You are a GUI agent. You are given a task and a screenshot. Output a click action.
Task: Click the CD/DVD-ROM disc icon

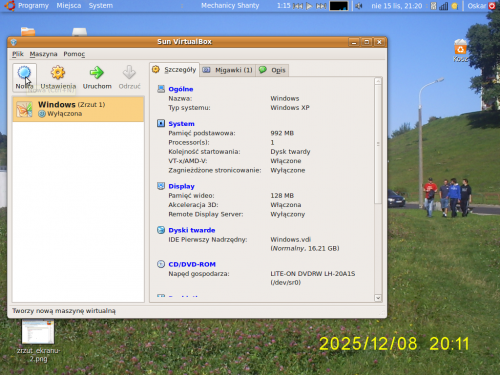[161, 264]
